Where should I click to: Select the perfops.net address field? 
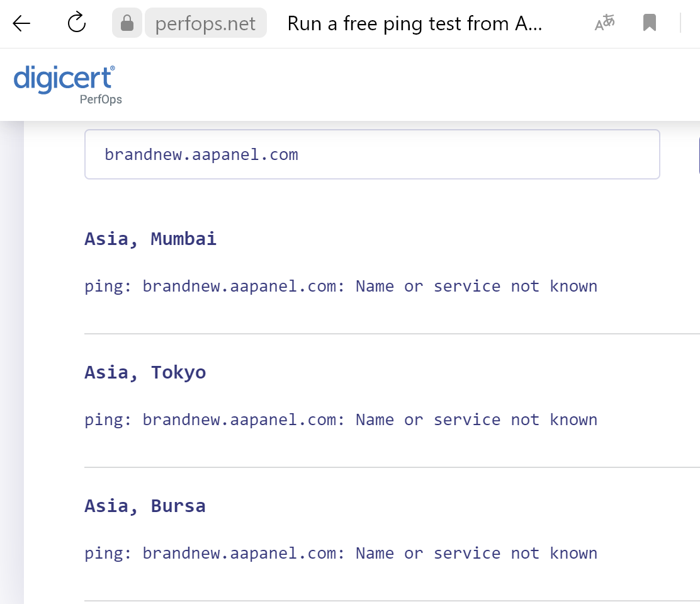point(205,24)
